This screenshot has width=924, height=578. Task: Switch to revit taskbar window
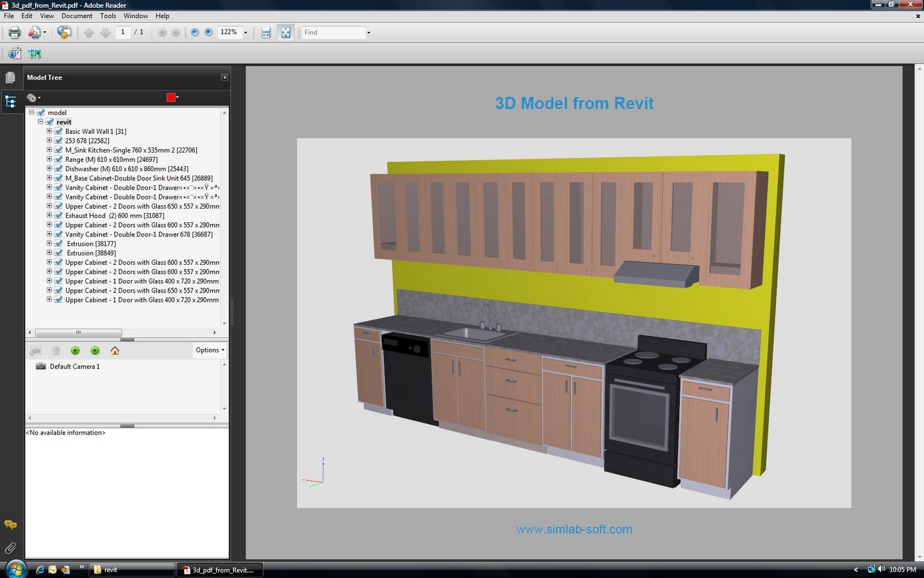tap(132, 570)
